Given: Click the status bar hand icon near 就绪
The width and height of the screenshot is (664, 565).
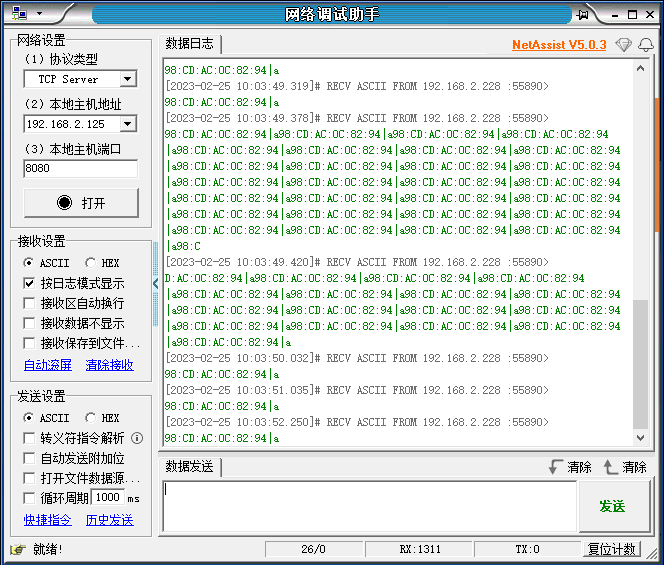Looking at the screenshot, I should (x=18, y=549).
